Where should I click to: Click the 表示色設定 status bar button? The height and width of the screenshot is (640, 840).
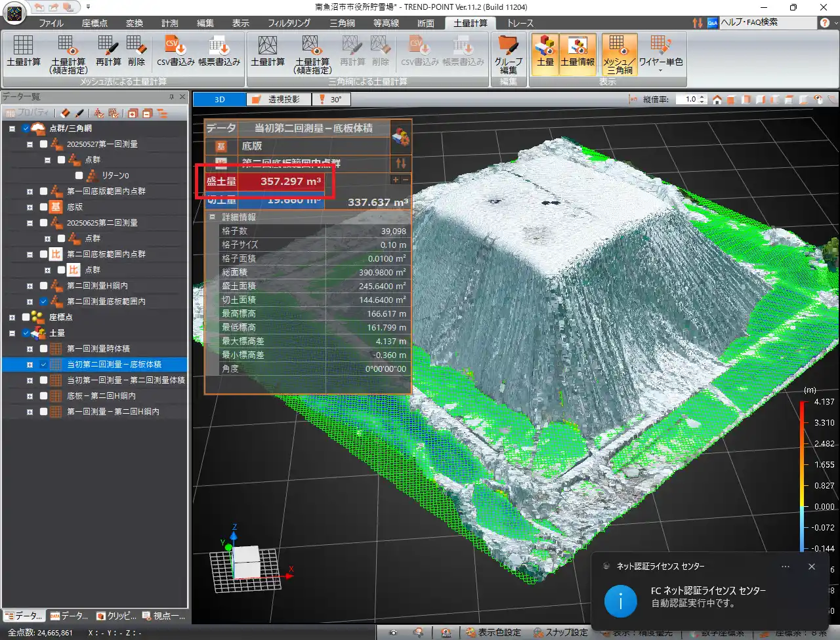tap(493, 633)
